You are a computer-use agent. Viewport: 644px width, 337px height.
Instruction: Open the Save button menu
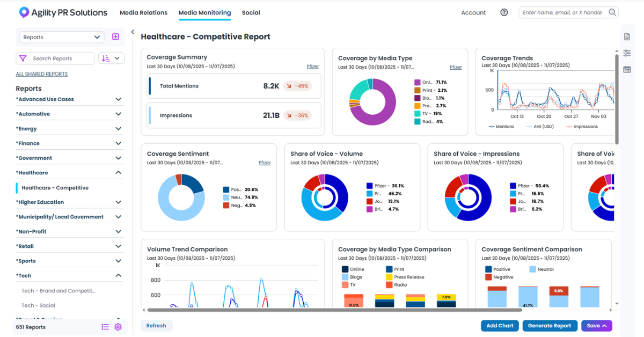(597, 326)
